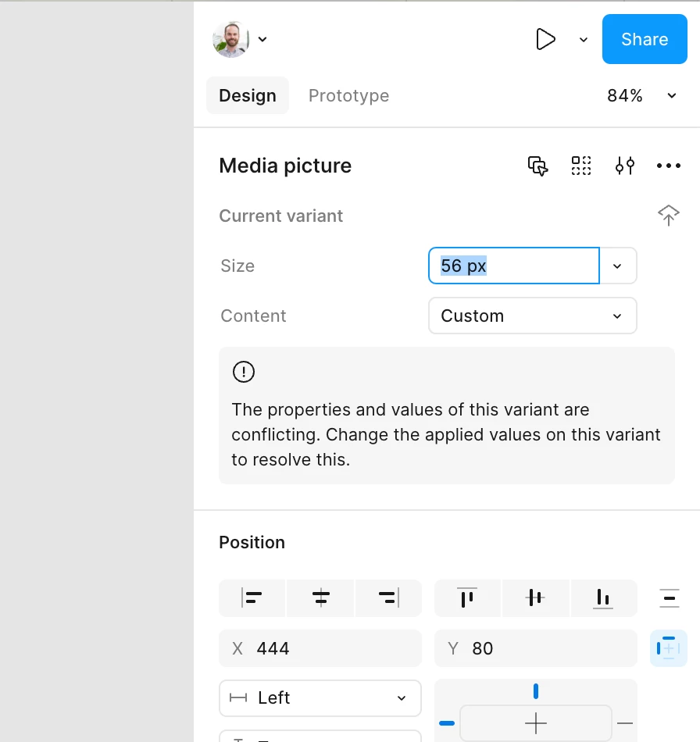Expand the chevron beside the avatar

coord(262,39)
